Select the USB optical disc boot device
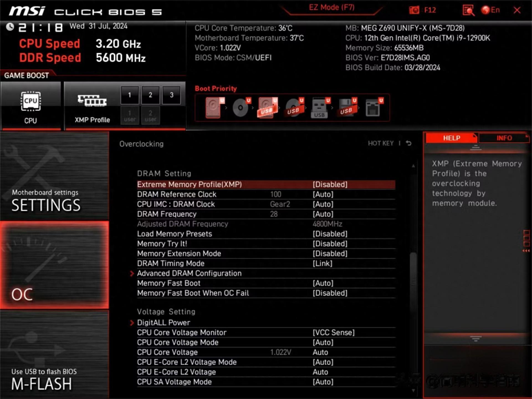Viewport: 532px width, 399px height. [294, 108]
